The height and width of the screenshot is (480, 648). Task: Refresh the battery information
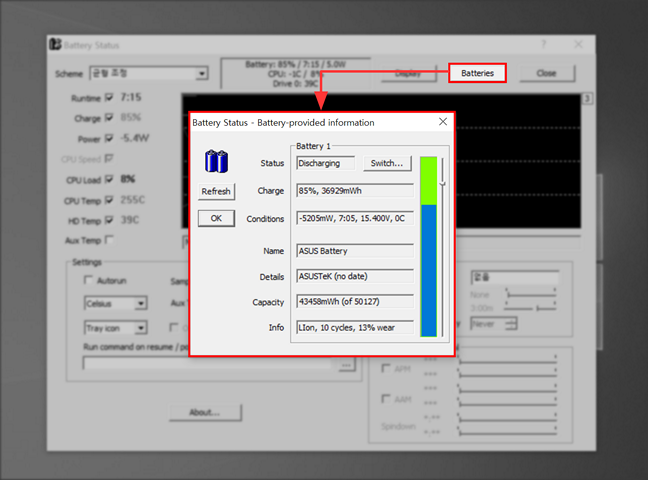click(x=216, y=191)
